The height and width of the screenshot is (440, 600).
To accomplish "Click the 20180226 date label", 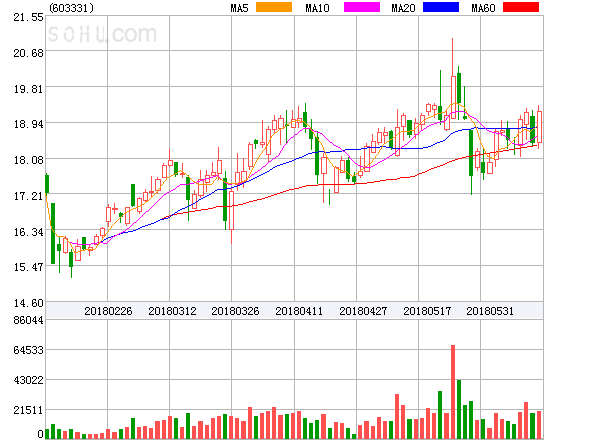I will pos(108,311).
